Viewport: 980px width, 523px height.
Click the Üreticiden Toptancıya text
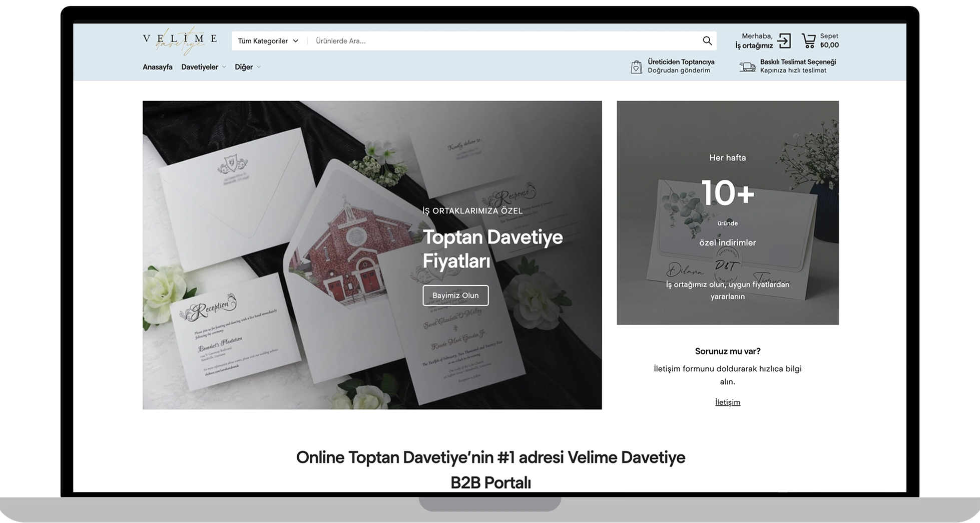681,62
